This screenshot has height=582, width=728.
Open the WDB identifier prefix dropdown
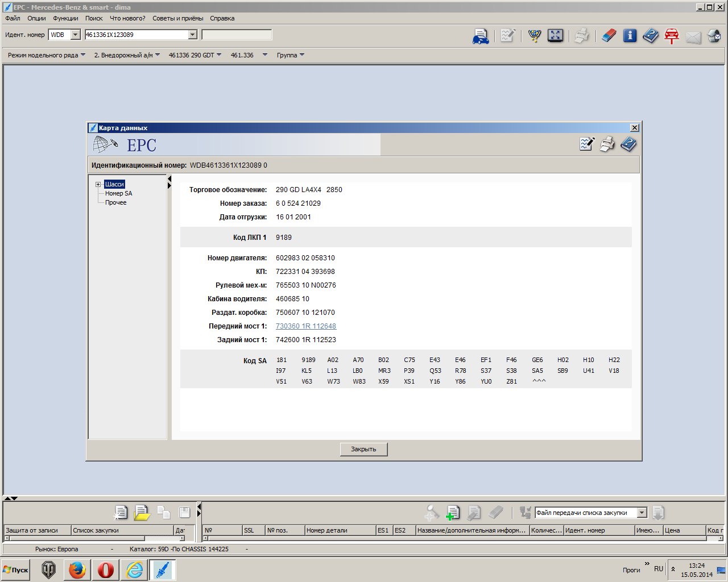76,35
